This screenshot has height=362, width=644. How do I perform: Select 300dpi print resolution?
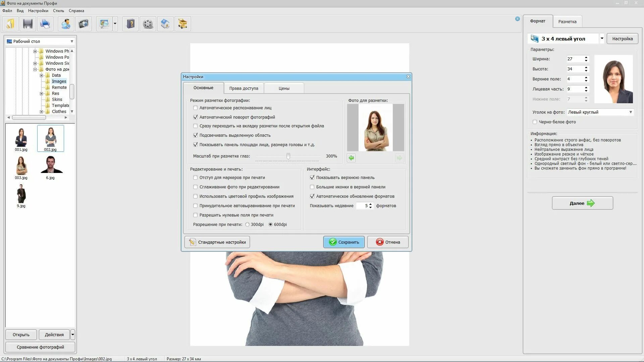248,225
